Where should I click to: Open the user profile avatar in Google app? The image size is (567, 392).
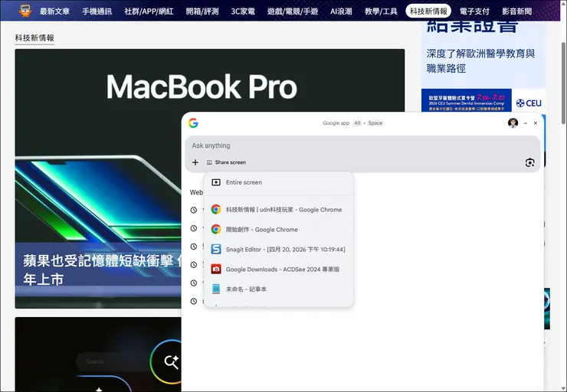pyautogui.click(x=513, y=123)
